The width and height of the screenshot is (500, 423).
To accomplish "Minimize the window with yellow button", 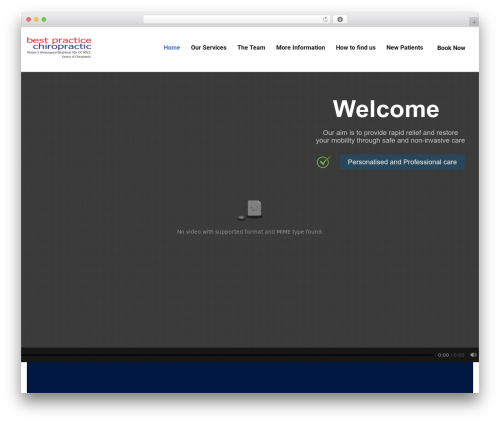I will tap(36, 20).
